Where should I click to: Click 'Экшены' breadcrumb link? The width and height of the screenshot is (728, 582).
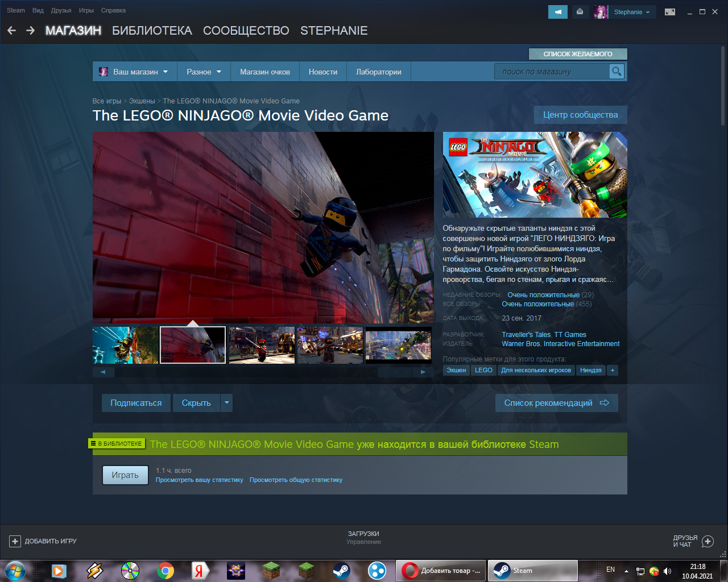[x=142, y=101]
